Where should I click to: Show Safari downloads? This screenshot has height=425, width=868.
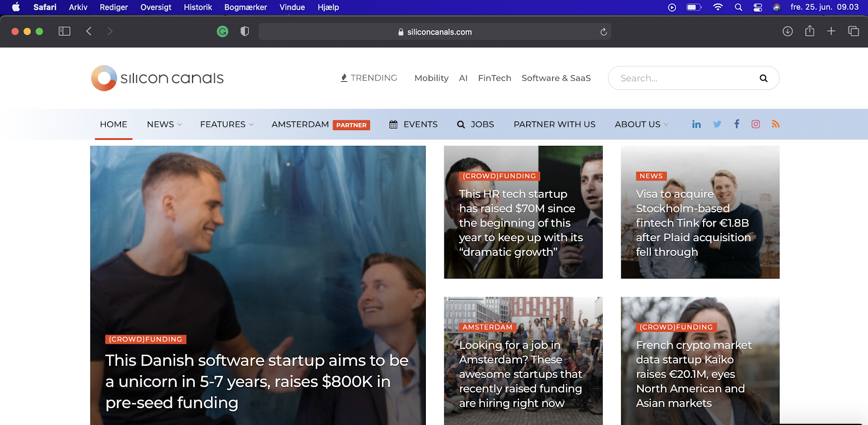tap(788, 31)
